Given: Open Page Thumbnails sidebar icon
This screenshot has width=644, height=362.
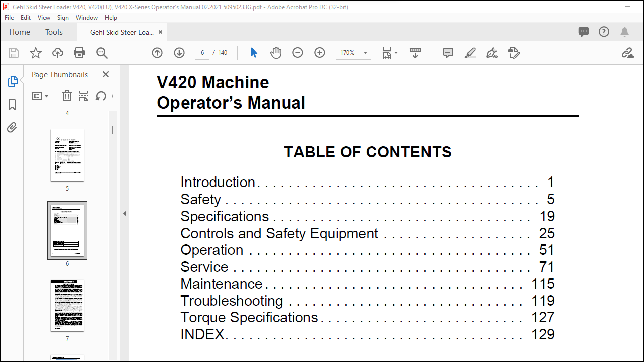Looking at the screenshot, I should coord(13,81).
